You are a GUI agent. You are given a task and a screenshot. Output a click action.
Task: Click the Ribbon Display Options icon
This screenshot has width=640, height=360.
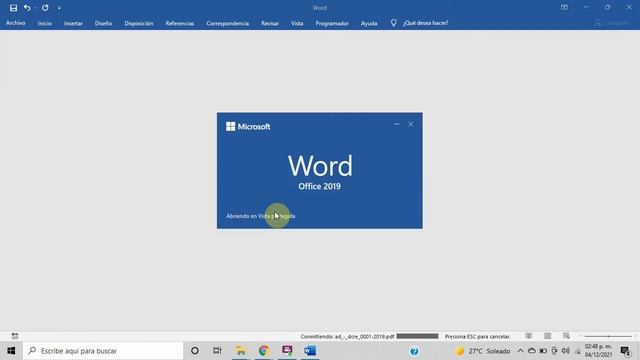(564, 7)
